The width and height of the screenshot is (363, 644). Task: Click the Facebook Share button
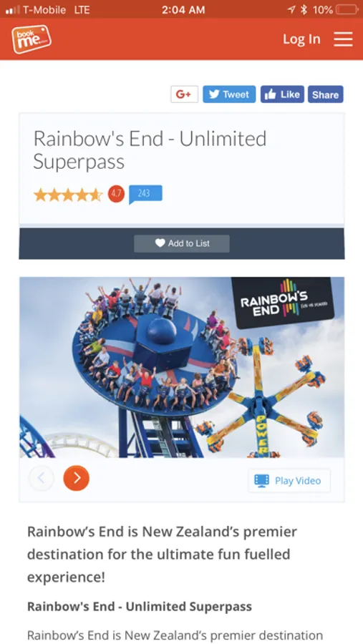(x=325, y=94)
